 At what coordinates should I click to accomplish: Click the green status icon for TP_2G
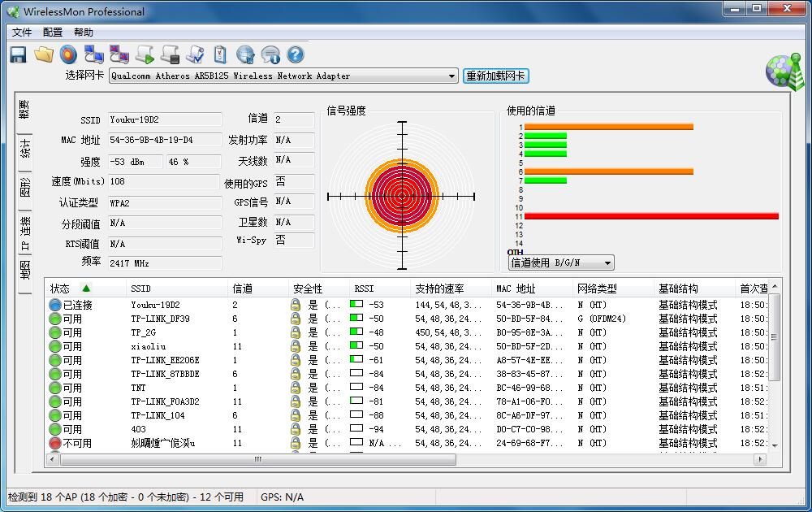[55, 332]
